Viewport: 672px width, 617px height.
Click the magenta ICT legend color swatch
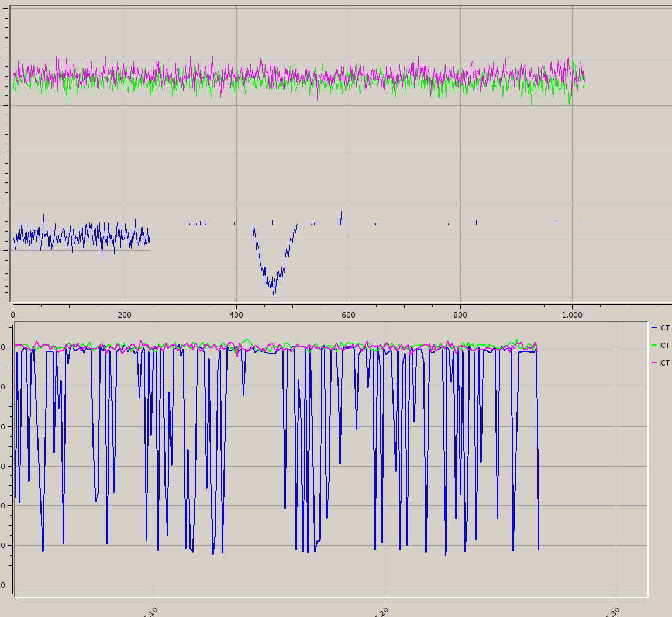point(654,363)
